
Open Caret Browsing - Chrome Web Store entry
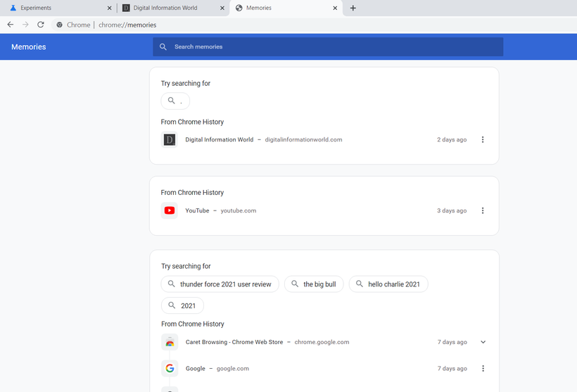pyautogui.click(x=234, y=342)
